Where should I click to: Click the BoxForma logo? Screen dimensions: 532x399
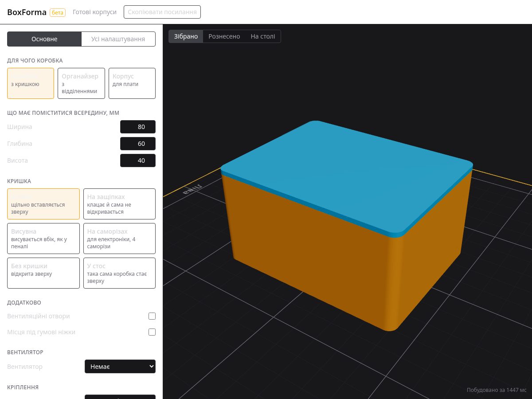27,12
